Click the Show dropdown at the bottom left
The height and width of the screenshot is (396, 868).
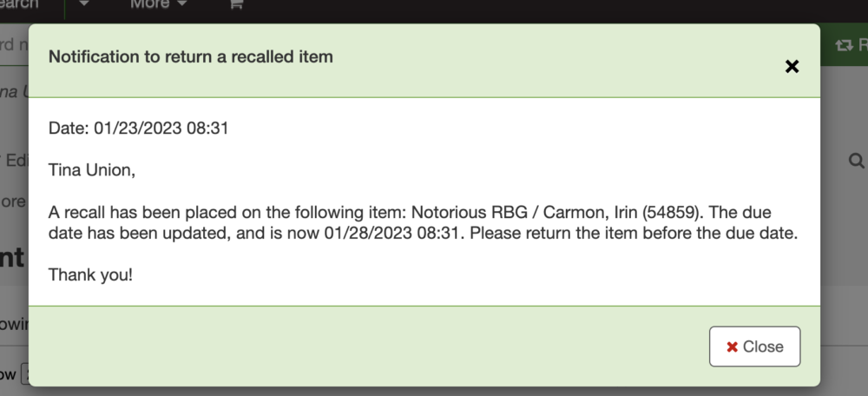click(24, 375)
